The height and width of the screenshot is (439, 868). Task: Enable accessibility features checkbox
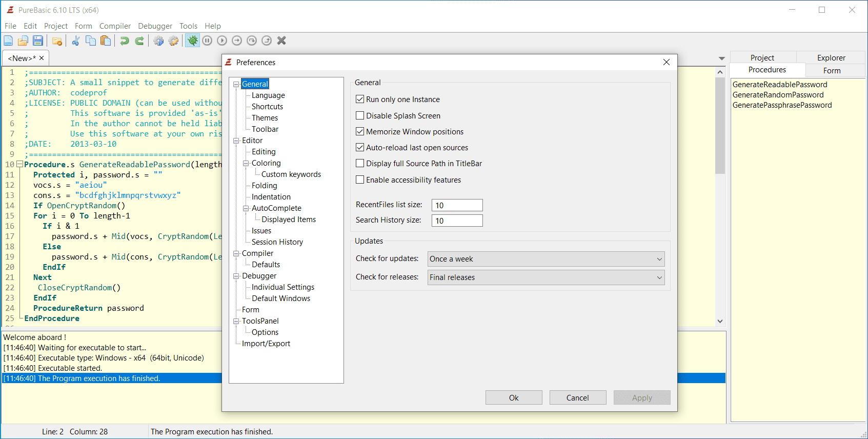click(x=360, y=180)
